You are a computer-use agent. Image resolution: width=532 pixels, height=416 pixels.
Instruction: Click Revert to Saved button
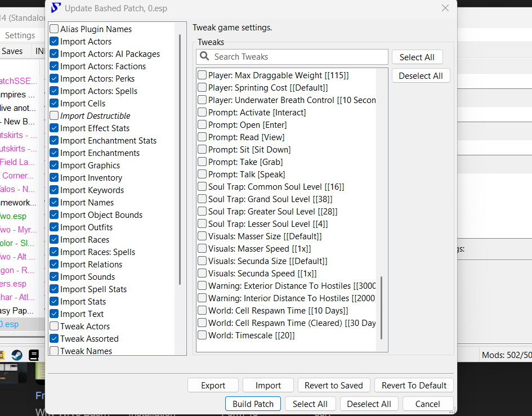click(x=333, y=385)
